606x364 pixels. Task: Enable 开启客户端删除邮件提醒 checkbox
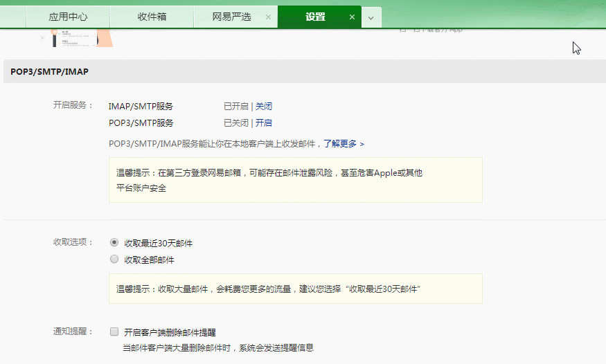pos(114,331)
